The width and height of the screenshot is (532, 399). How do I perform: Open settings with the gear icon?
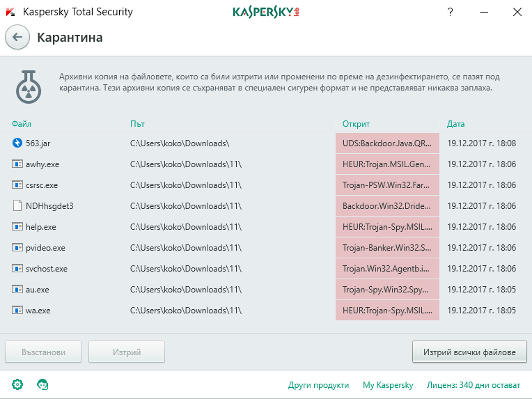point(17,384)
